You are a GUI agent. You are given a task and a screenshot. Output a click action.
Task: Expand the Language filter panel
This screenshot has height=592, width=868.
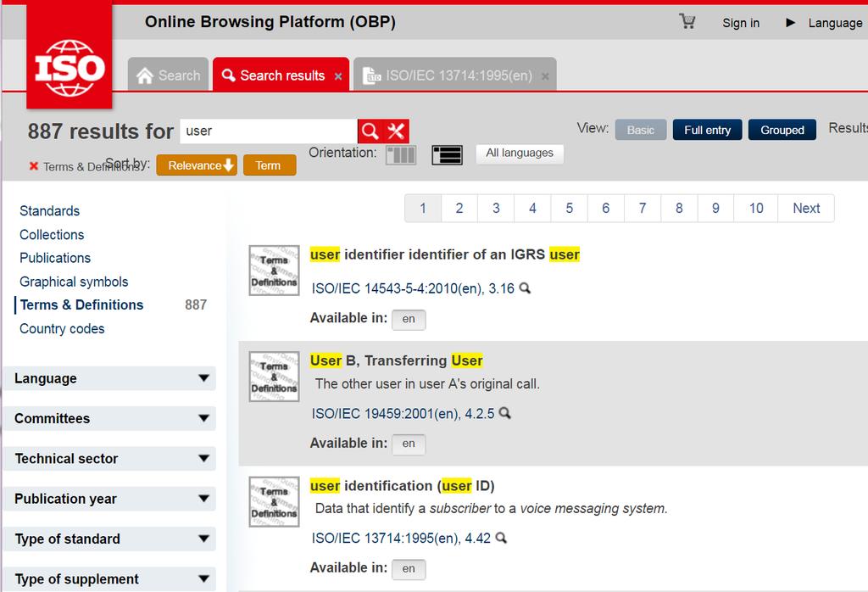click(109, 378)
